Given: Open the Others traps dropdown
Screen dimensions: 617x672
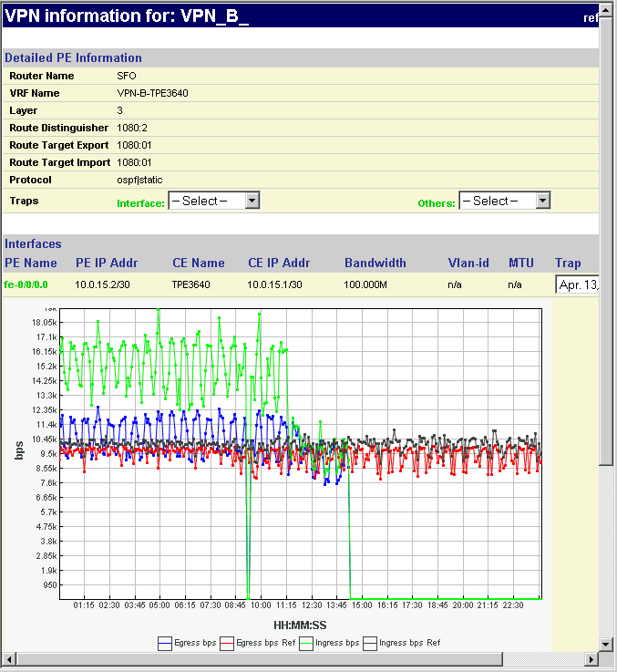Looking at the screenshot, I should tap(504, 201).
